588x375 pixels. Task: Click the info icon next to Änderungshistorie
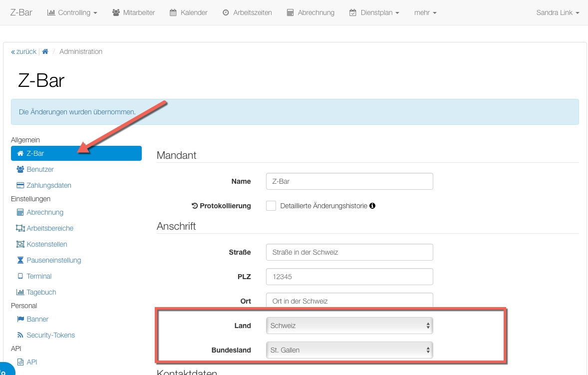tap(372, 206)
